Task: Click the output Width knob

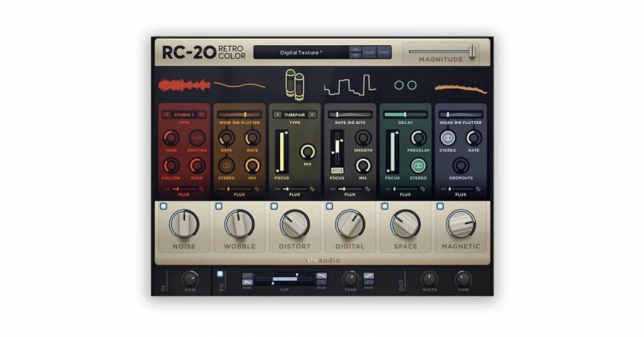Action: (x=429, y=279)
